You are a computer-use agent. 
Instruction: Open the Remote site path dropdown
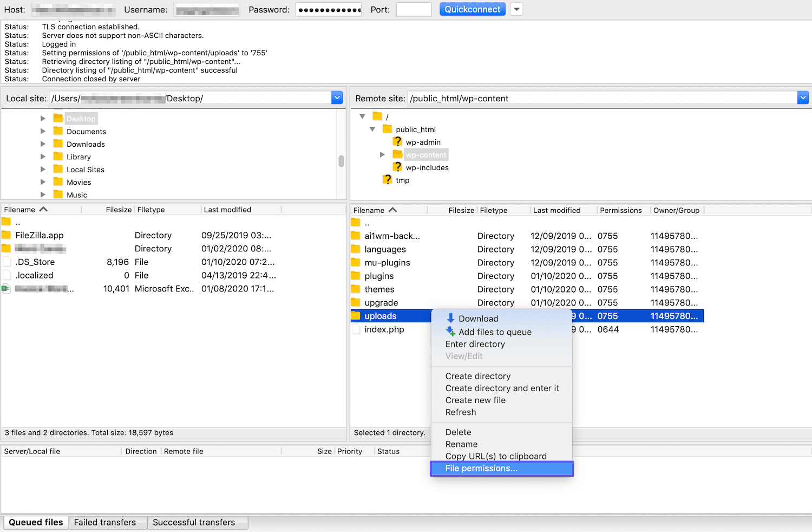tap(803, 98)
